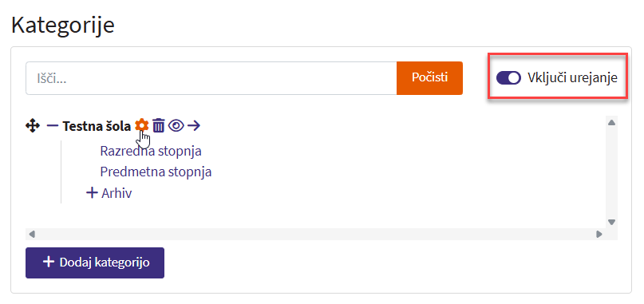Click the Vključi urejanje label text

coord(572,77)
